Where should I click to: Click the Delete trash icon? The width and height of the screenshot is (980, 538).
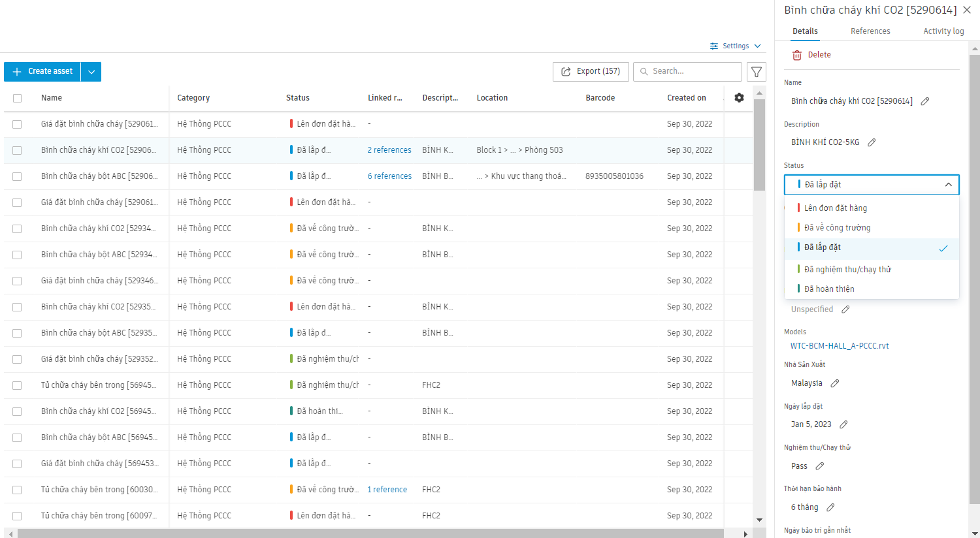(x=797, y=55)
